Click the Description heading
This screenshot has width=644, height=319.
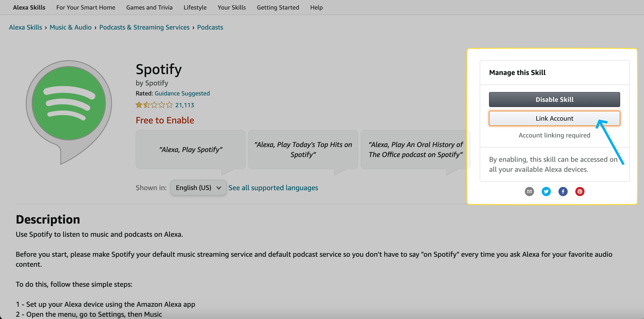tap(48, 219)
